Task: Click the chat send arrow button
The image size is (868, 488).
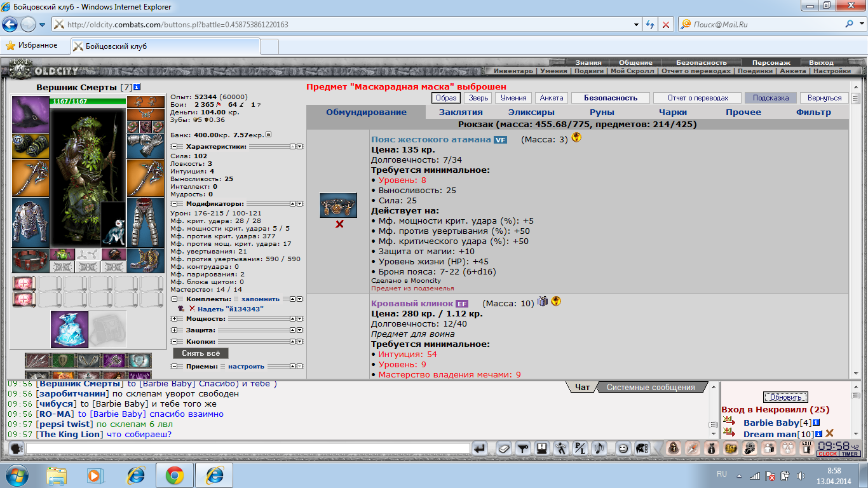Action: 480,449
